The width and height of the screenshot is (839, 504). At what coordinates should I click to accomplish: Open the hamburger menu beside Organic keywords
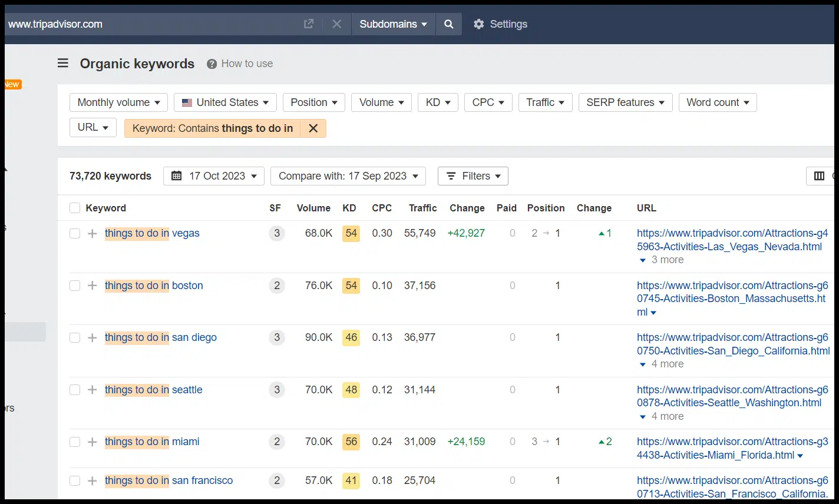[63, 64]
